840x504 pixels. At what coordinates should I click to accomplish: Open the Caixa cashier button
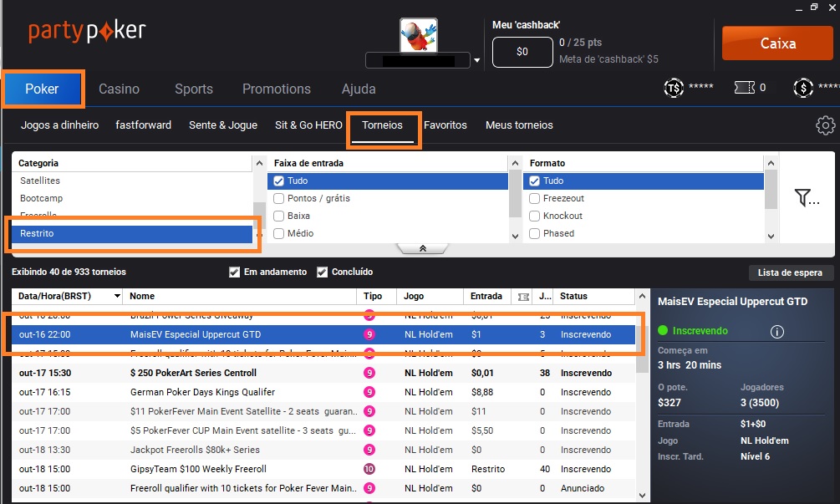coord(778,43)
